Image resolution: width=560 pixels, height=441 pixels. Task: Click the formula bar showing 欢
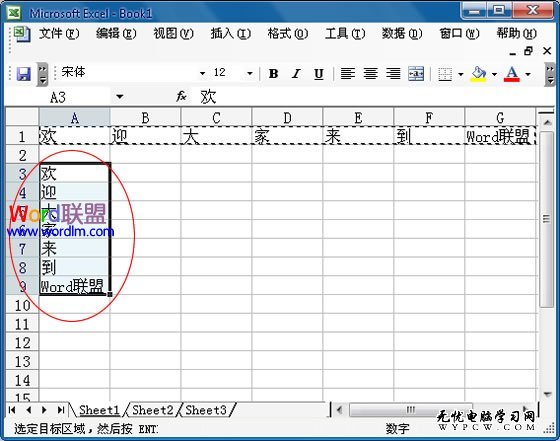(371, 96)
